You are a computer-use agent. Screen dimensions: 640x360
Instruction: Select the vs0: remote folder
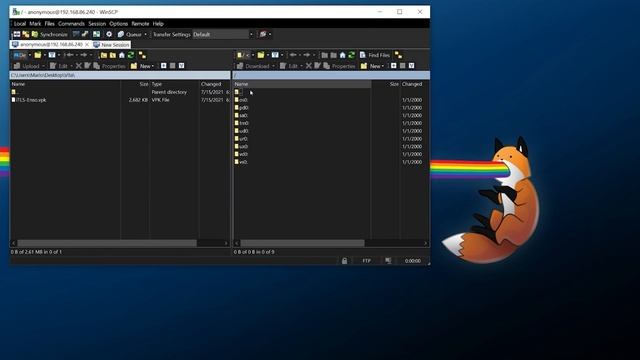pos(241,162)
